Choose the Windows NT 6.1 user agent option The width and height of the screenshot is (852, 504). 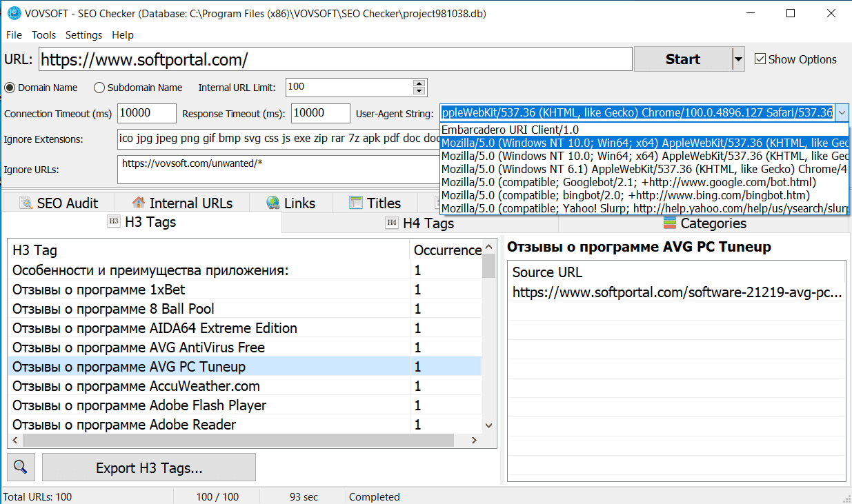tap(644, 169)
